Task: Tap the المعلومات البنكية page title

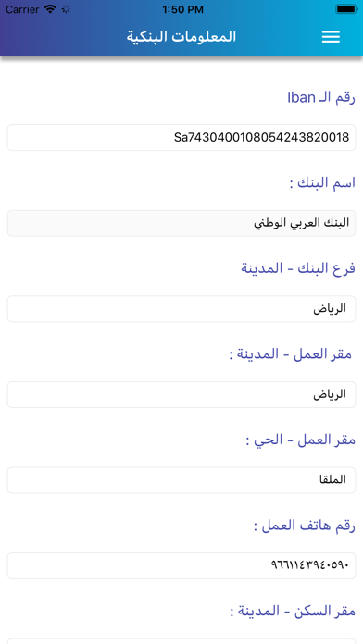Action: pyautogui.click(x=181, y=37)
